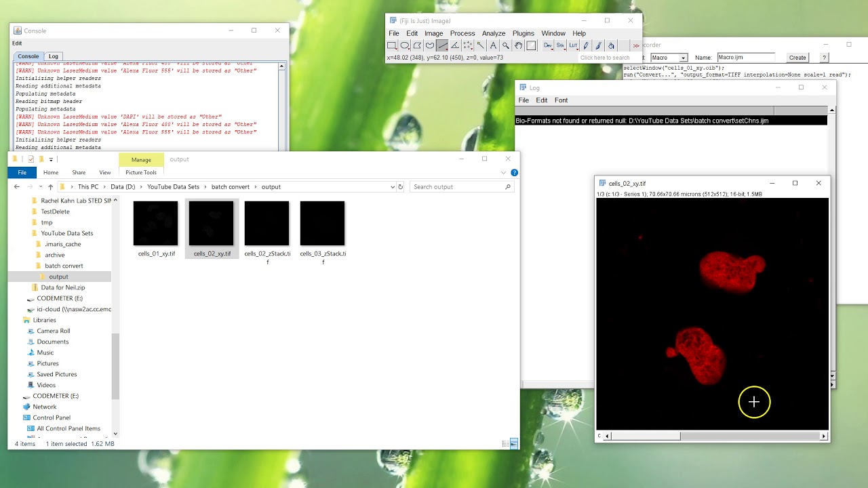
Task: Select the Angle tool
Action: coord(455,45)
